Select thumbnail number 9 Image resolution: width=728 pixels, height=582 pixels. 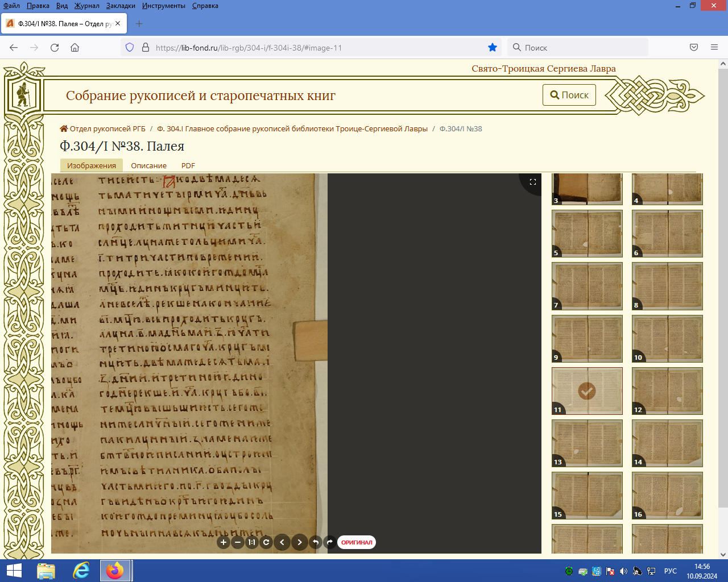coord(587,339)
